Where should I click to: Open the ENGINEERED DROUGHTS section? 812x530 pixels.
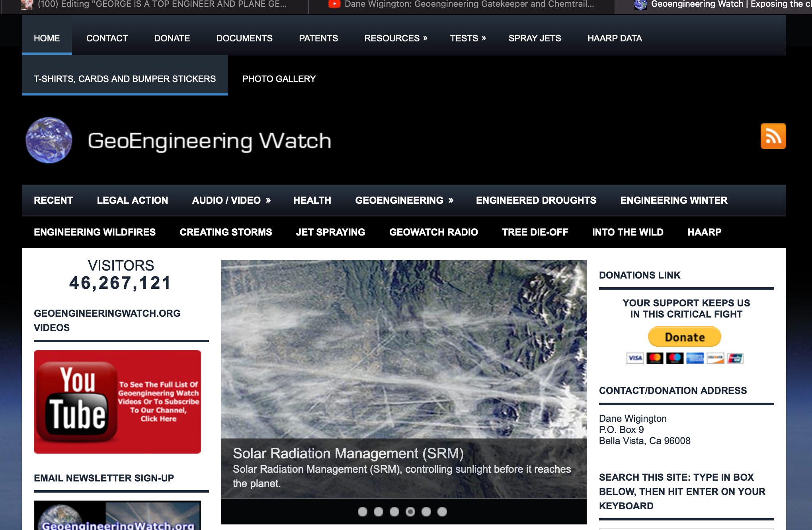click(536, 200)
